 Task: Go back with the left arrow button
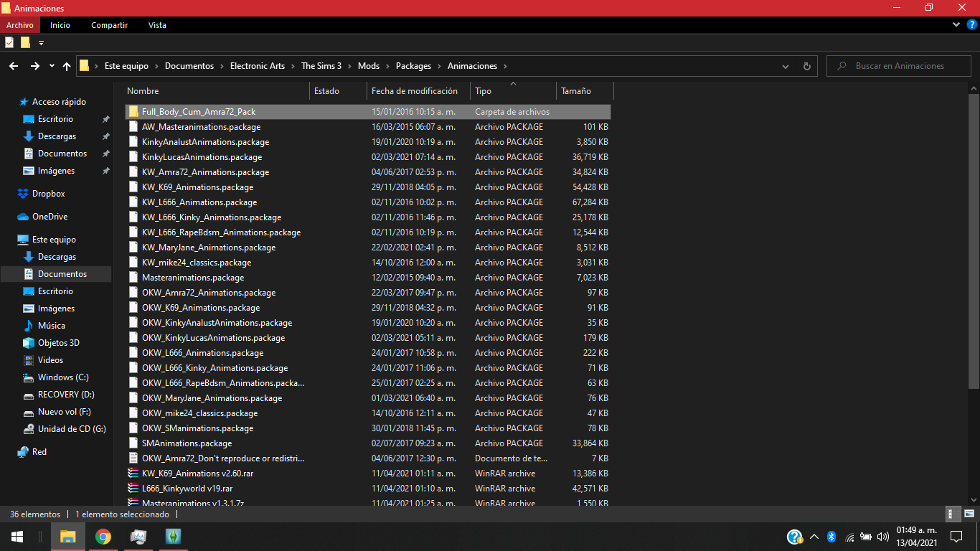[14, 66]
